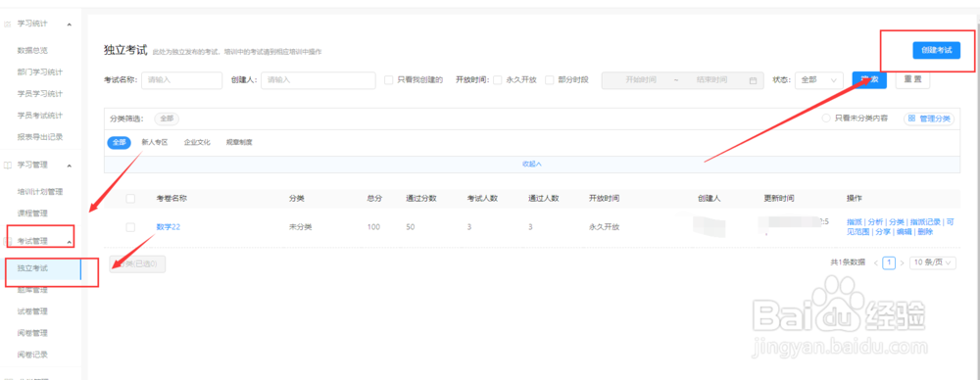Open 阅卷记录 in the sidebar

32,355
